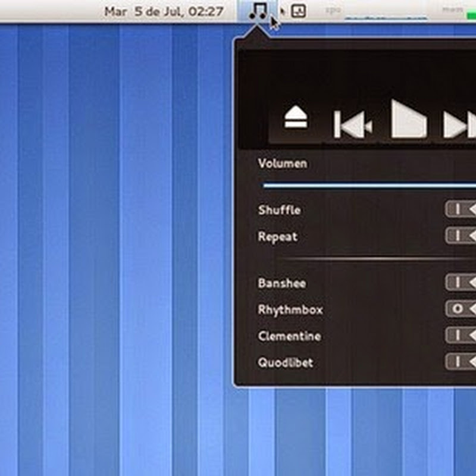Toggle the Quodlibet player switch
The image size is (476, 476).
(x=461, y=362)
